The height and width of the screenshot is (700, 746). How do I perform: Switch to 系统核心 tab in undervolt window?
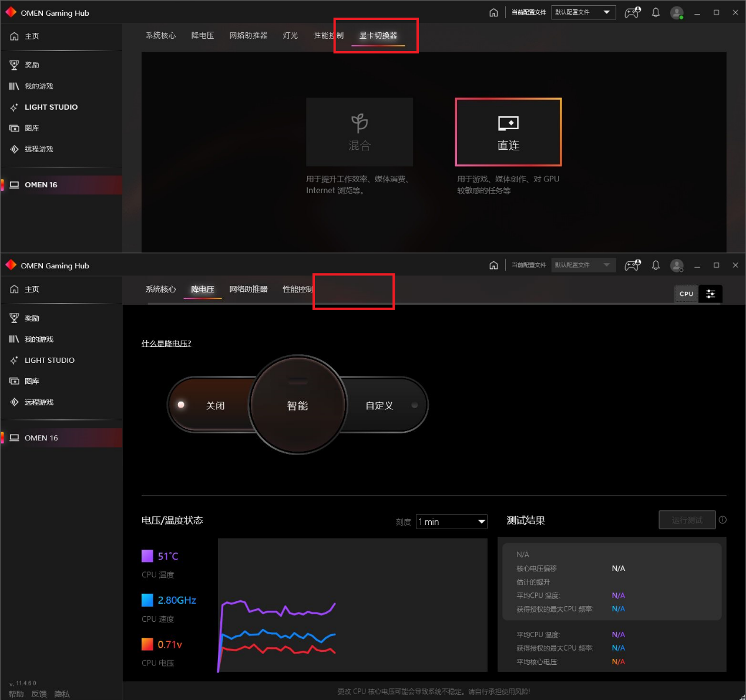(161, 290)
